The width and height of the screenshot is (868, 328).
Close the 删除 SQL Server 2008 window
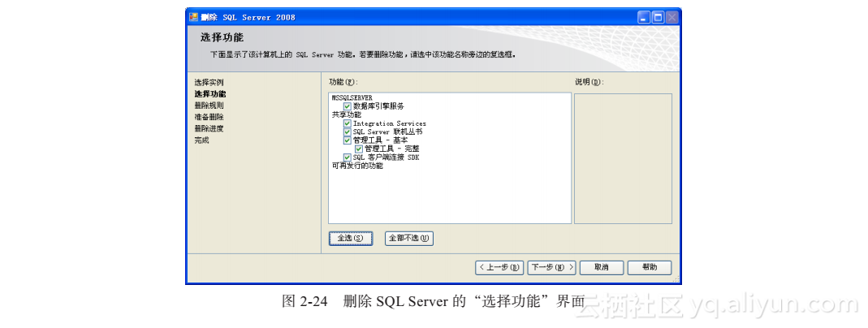tap(672, 17)
